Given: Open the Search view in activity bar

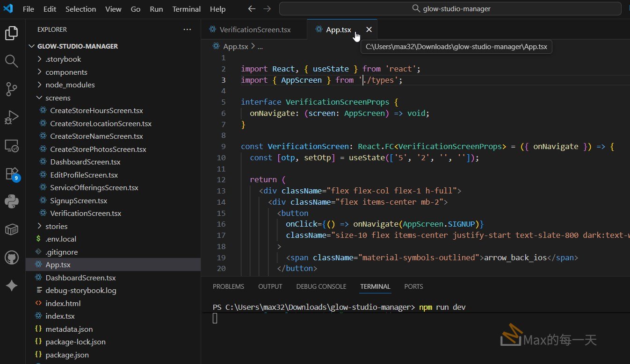Looking at the screenshot, I should point(12,61).
